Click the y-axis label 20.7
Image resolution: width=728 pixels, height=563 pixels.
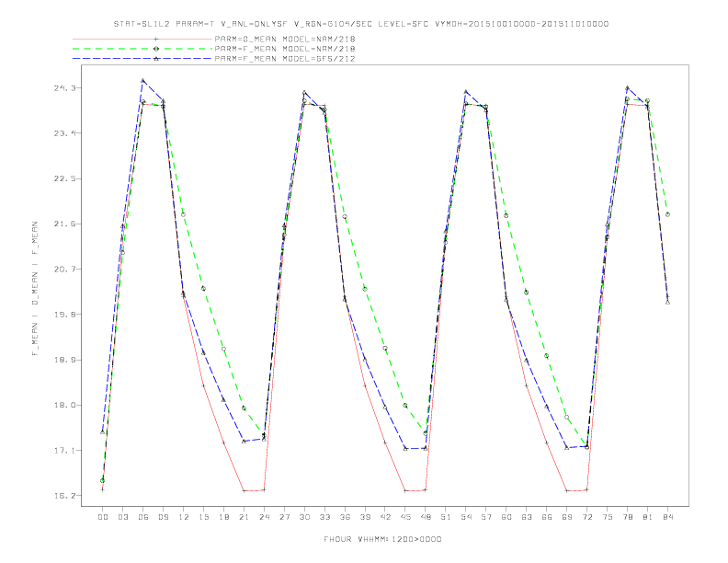tap(64, 269)
